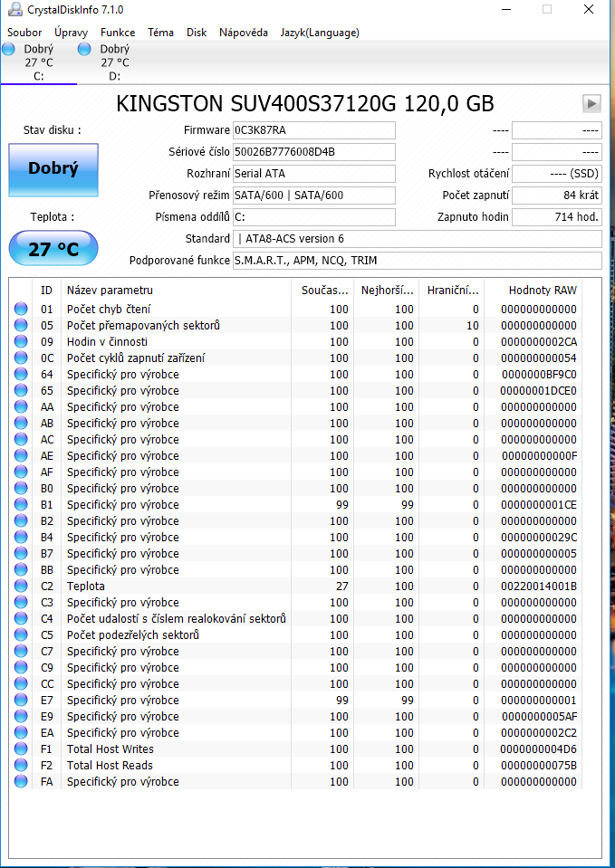The image size is (615, 868).
Task: Click the Název parametru column header
Action: (x=176, y=290)
